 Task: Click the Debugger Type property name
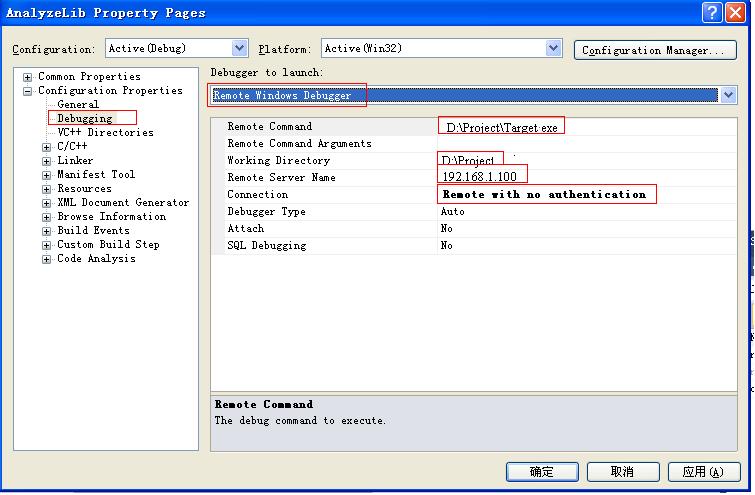(266, 211)
